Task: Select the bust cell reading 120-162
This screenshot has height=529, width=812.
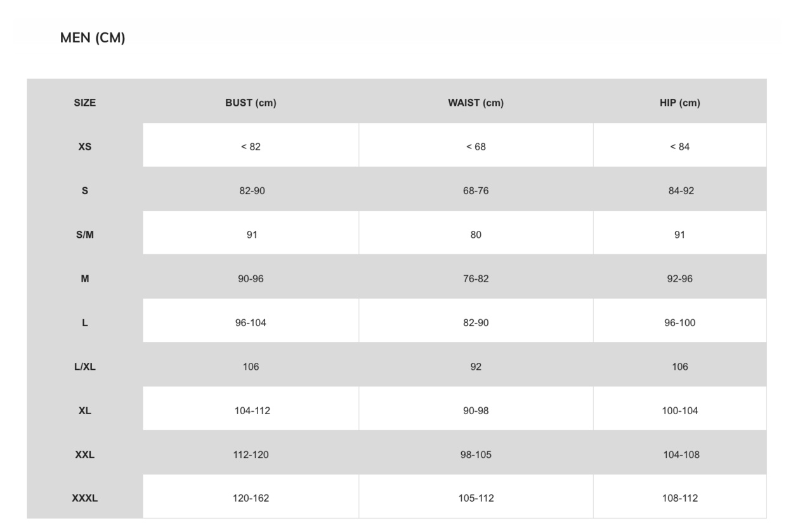Action: point(251,499)
